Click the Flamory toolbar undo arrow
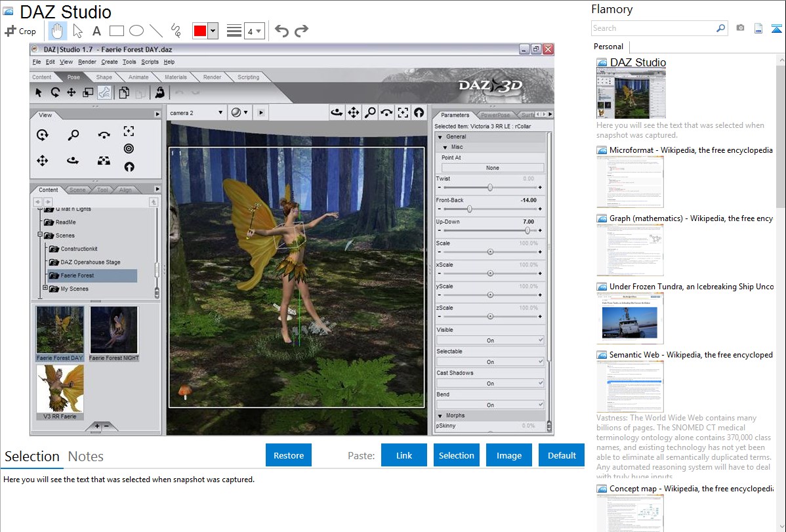The image size is (786, 532). (281, 31)
